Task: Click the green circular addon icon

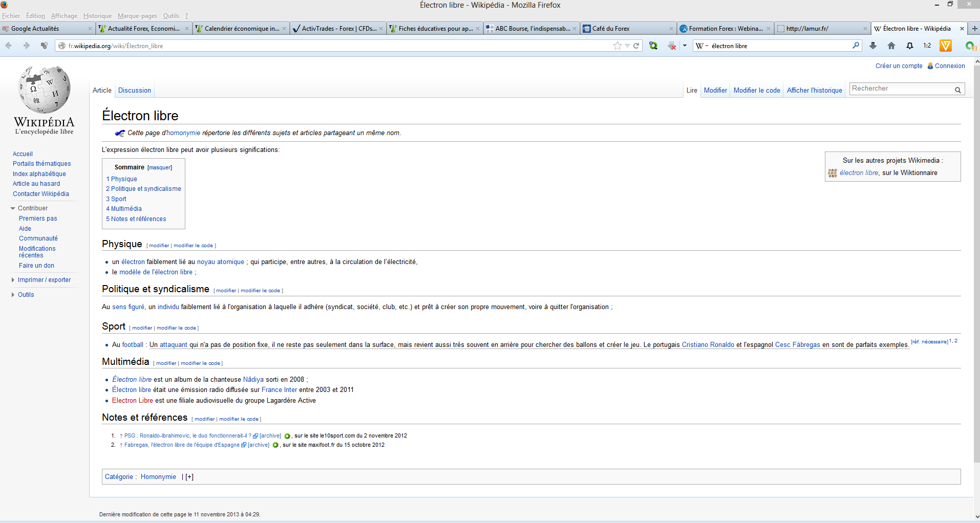Action: tap(653, 46)
